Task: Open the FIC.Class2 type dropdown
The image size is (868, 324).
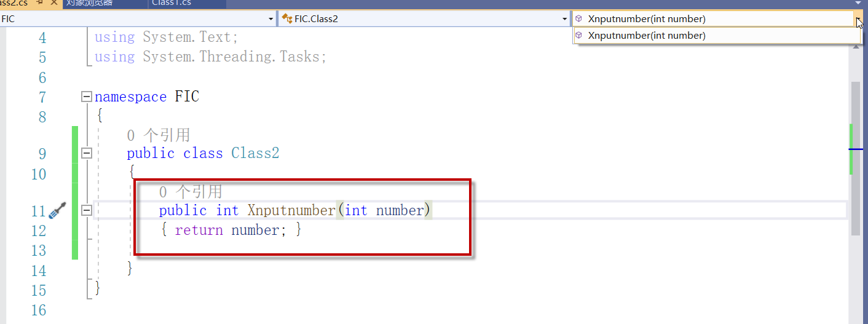Action: (565, 19)
